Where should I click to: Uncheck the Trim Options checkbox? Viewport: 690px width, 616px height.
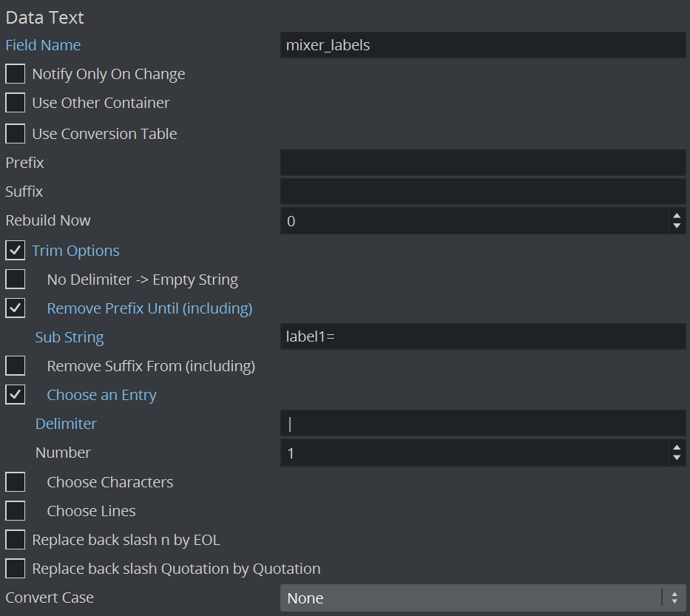[x=16, y=250]
